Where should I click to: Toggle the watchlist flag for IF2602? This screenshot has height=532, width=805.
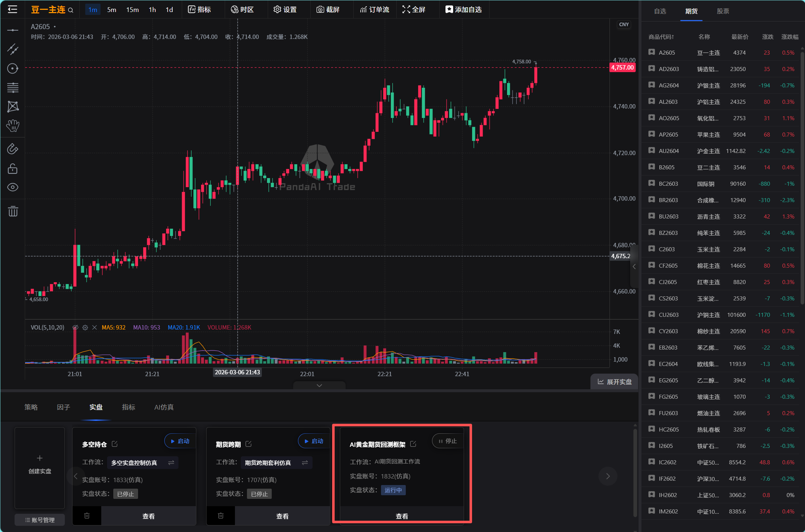(x=652, y=478)
